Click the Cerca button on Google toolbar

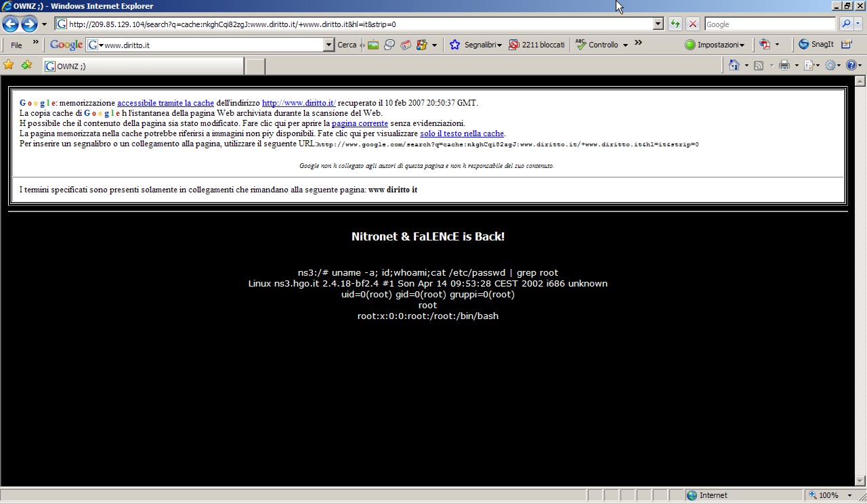(347, 45)
